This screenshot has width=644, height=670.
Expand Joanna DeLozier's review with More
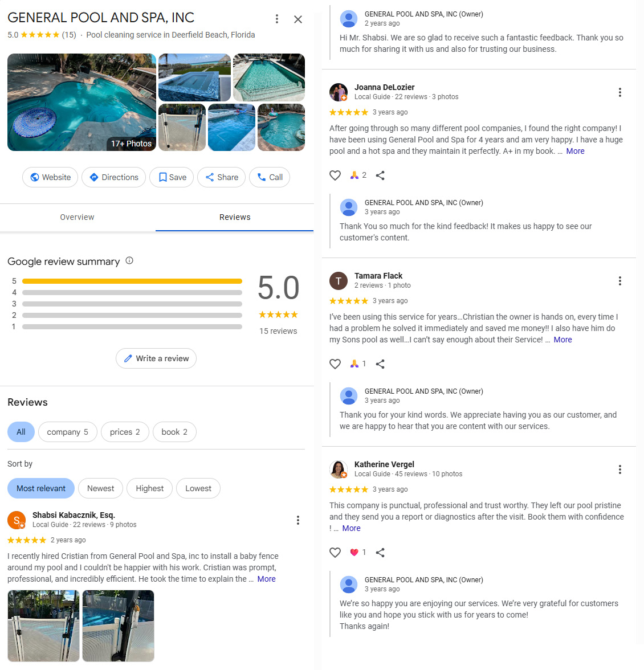click(575, 151)
